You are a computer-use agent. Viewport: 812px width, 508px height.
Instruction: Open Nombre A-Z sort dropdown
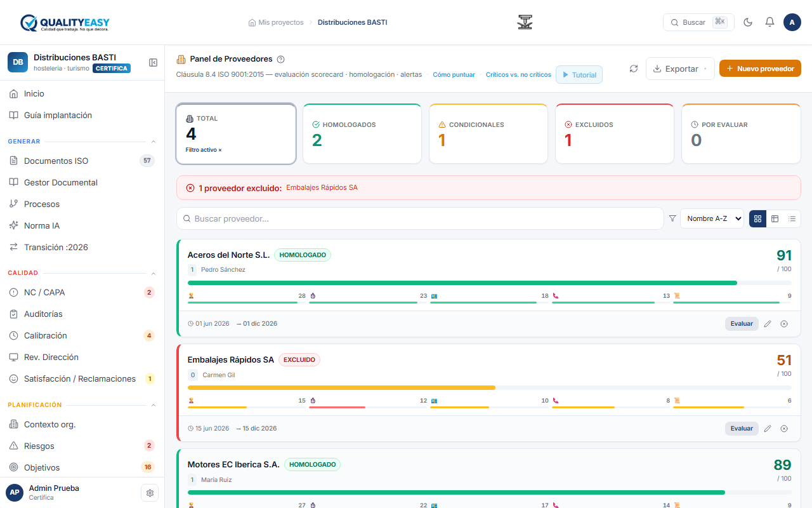(712, 218)
